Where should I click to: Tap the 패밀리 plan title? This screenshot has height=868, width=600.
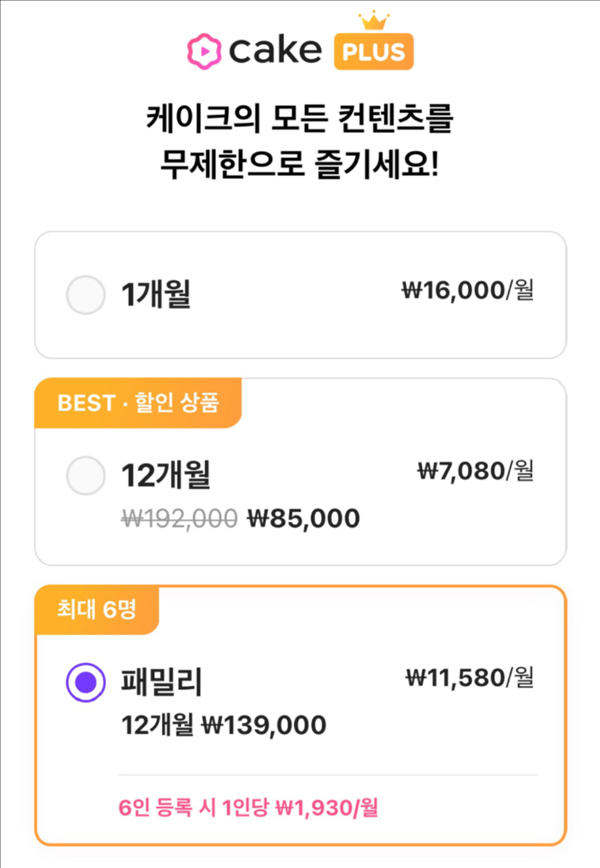pyautogui.click(x=161, y=682)
